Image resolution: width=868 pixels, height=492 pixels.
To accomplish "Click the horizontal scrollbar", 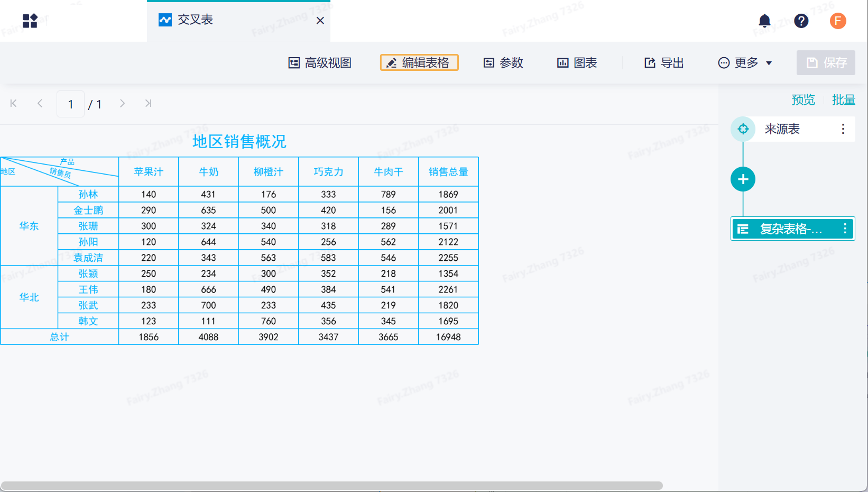I will tap(331, 486).
